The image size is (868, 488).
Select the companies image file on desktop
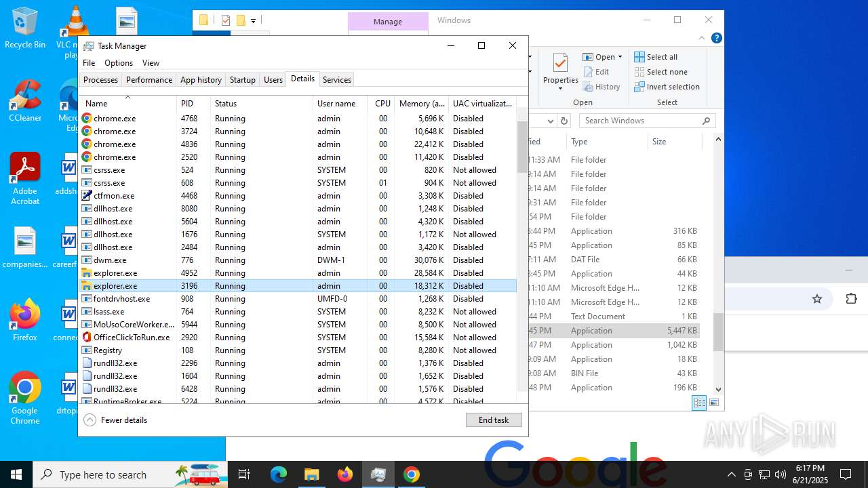coord(25,248)
